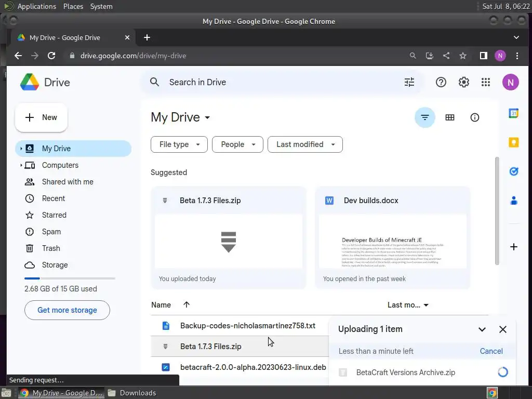The width and height of the screenshot is (532, 399).
Task: Install Google Drive app icon
Action: point(429,56)
